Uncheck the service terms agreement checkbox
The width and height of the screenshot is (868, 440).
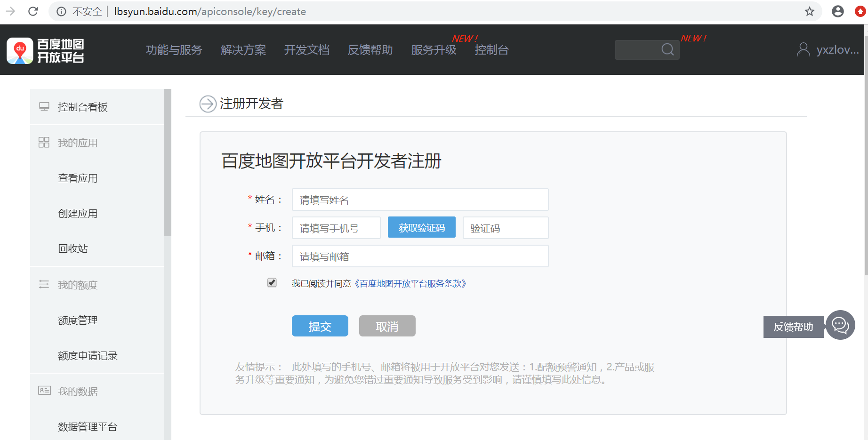272,282
